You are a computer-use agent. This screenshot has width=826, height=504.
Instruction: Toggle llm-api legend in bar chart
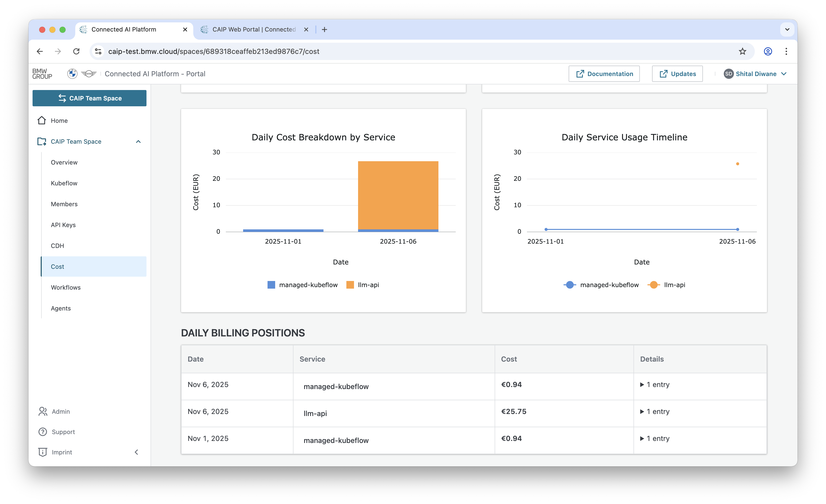[362, 285]
